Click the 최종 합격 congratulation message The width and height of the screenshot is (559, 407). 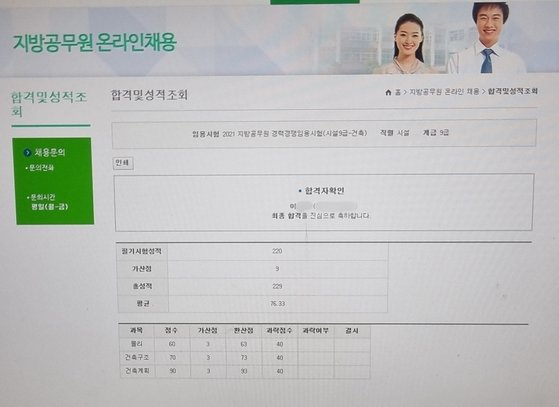click(x=320, y=216)
